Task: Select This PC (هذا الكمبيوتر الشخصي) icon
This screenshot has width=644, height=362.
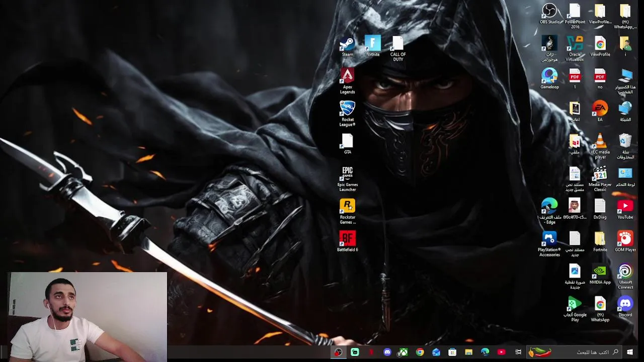Action: (x=625, y=81)
